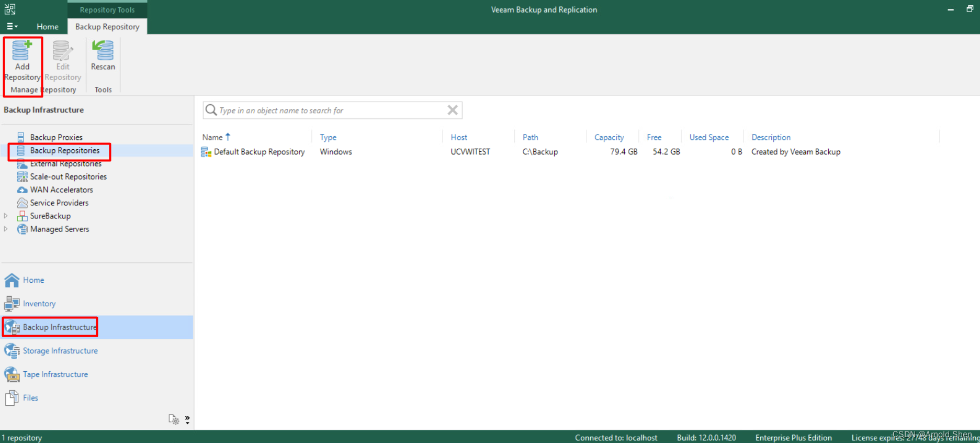Click the 54.2 GB free cell
Image resolution: width=980 pixels, height=443 pixels.
click(666, 152)
